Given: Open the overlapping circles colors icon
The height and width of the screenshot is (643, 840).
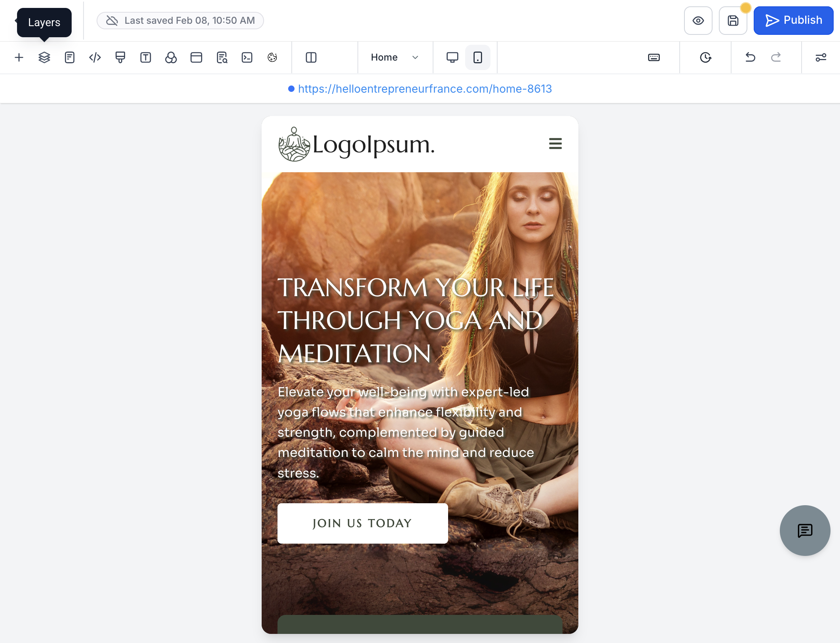Looking at the screenshot, I should pos(171,57).
